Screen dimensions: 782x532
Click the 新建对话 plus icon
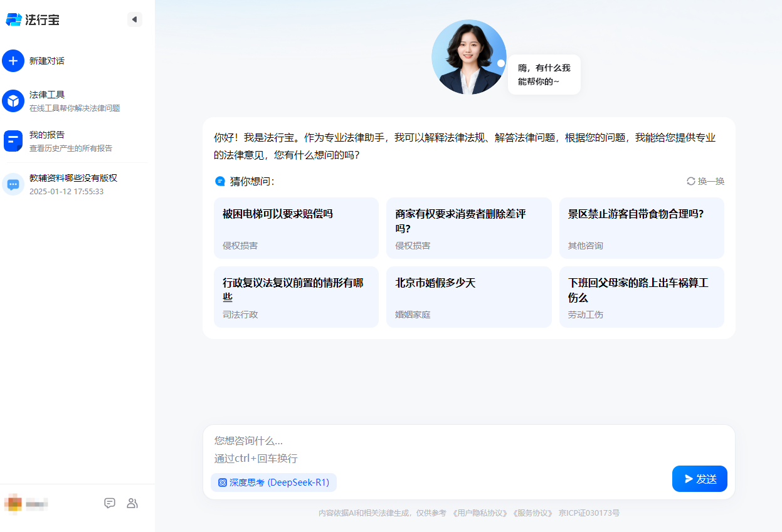[x=13, y=61]
